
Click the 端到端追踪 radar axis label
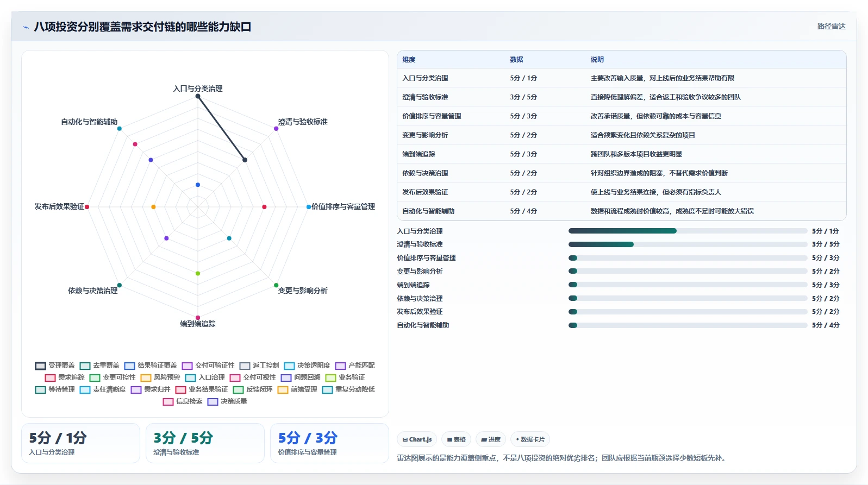198,324
